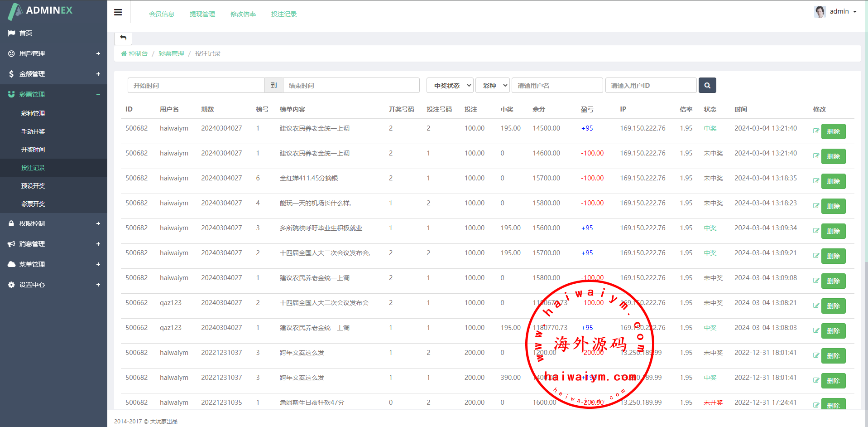Click 彩票管理 breadcrumb link
868x427 pixels.
click(171, 53)
